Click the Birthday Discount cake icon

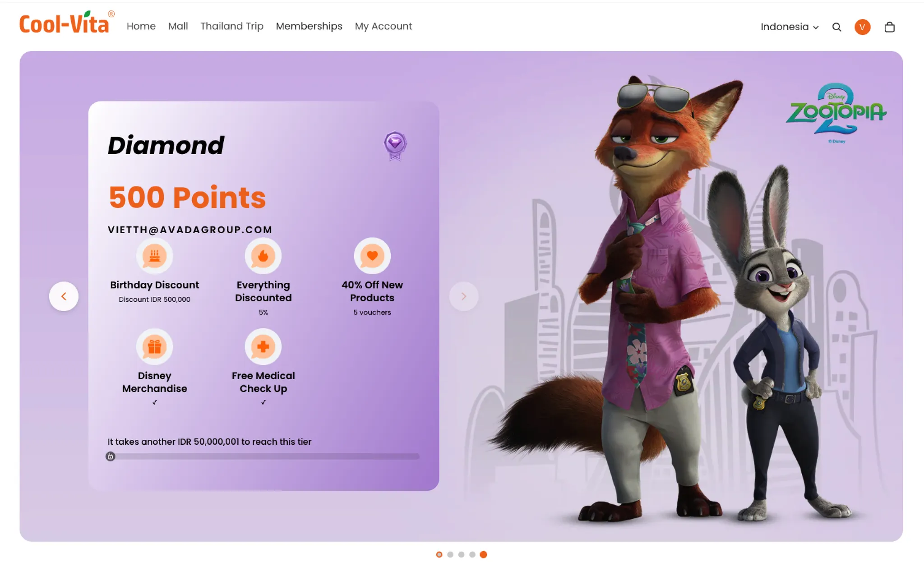[x=154, y=256]
